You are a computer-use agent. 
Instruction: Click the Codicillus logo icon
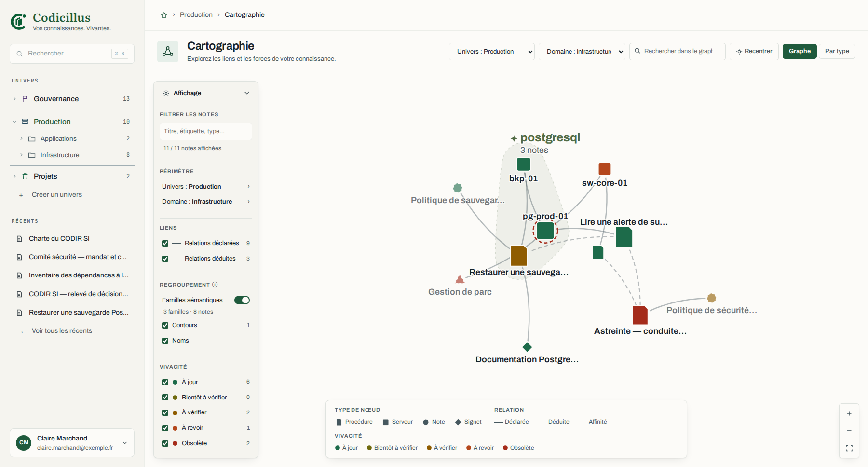click(x=18, y=22)
